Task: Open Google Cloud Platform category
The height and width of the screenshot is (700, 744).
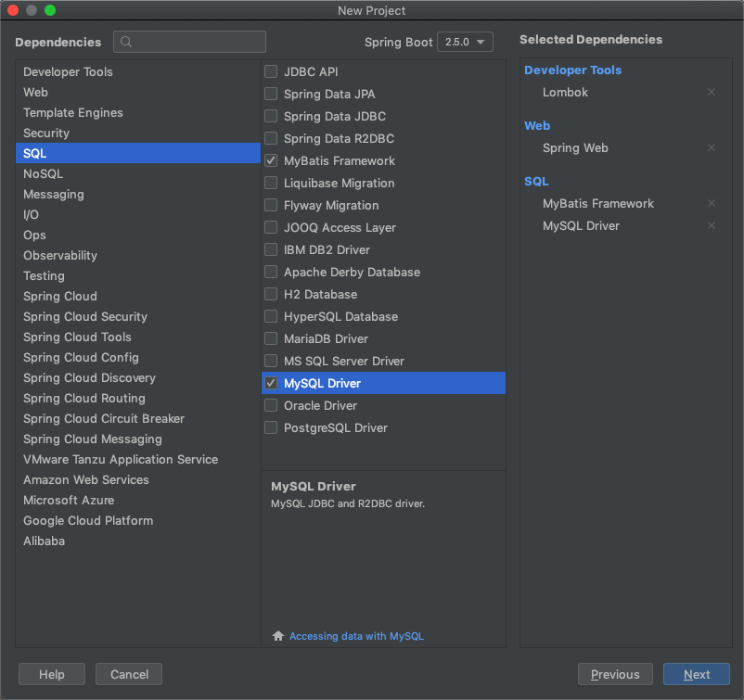Action: coord(138,520)
